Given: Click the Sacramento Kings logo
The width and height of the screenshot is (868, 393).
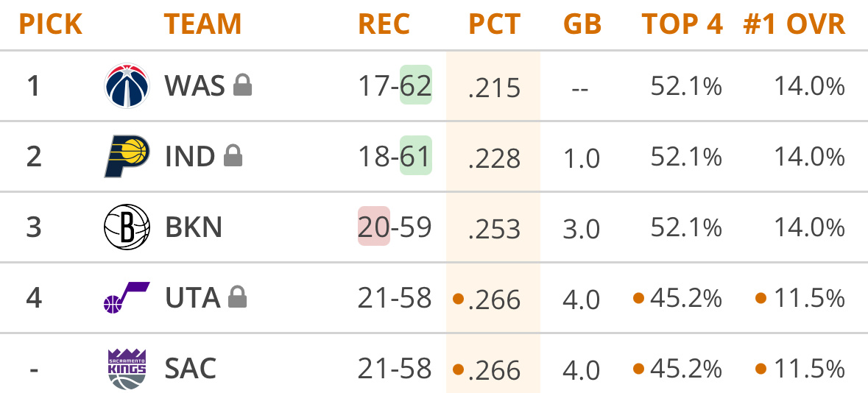Looking at the screenshot, I should (x=127, y=367).
